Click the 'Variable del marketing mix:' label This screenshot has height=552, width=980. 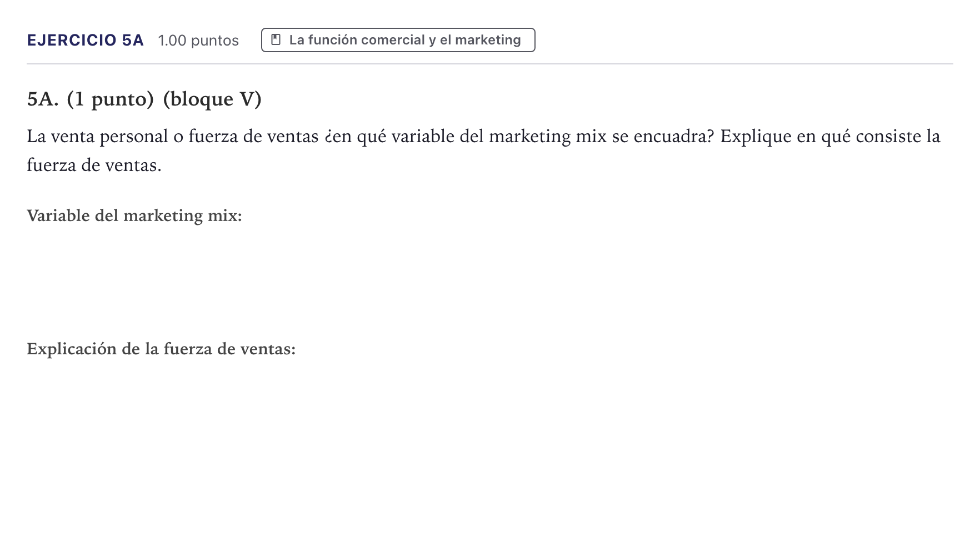pyautogui.click(x=134, y=215)
